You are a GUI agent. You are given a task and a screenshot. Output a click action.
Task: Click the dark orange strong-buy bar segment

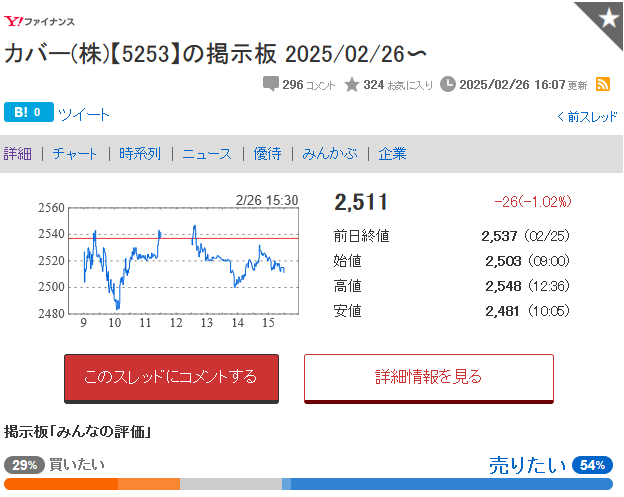(x=61, y=484)
